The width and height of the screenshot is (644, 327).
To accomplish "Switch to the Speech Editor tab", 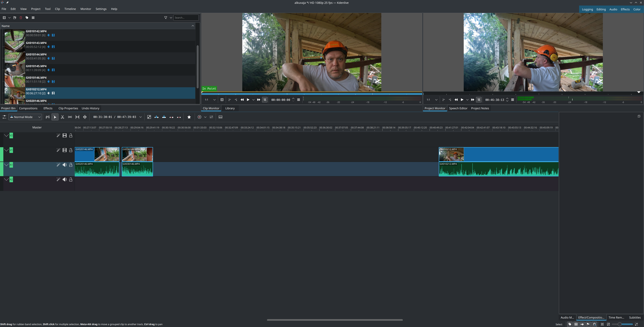I will point(458,108).
